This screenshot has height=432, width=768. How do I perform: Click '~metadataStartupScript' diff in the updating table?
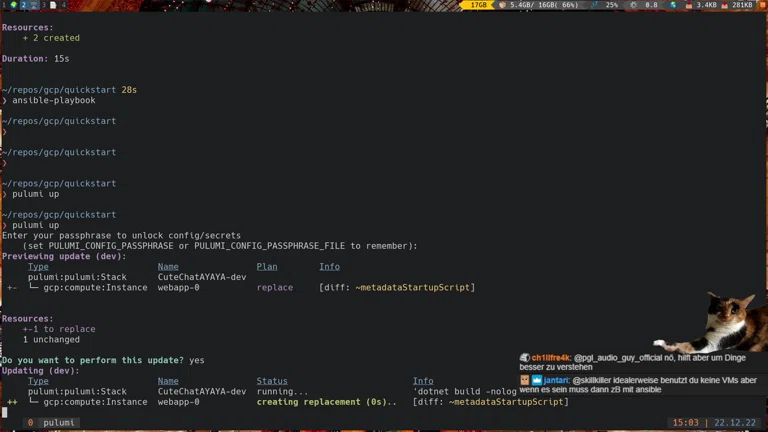click(506, 402)
